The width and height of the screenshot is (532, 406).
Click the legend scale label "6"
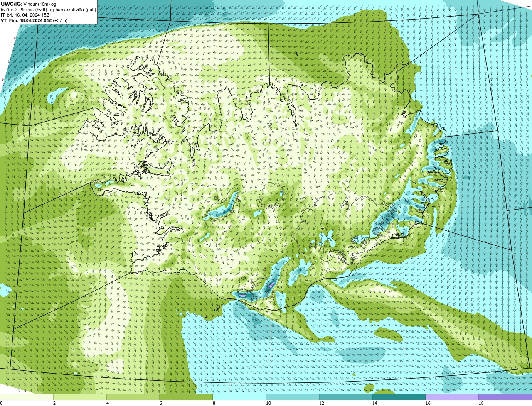click(x=161, y=403)
